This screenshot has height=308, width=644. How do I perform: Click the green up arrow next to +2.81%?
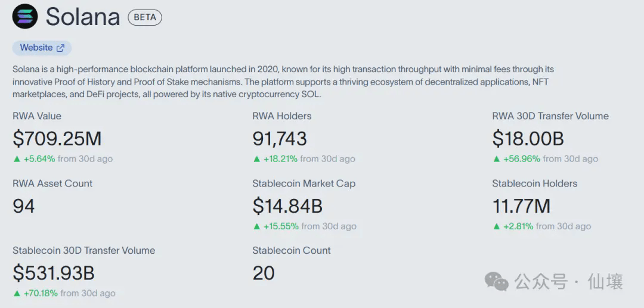496,226
